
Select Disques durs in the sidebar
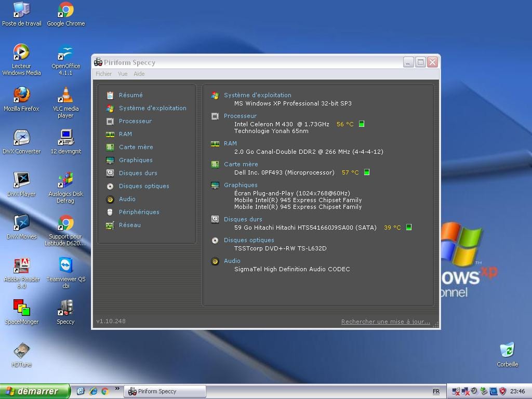pyautogui.click(x=138, y=173)
